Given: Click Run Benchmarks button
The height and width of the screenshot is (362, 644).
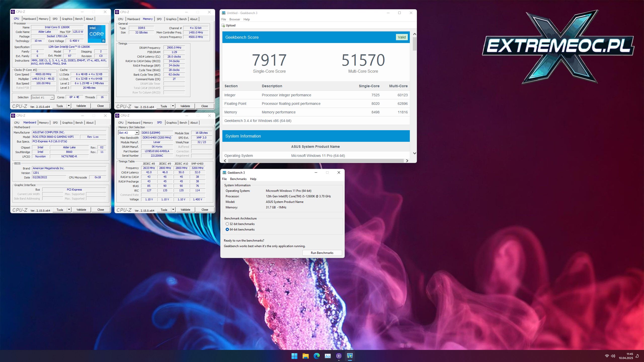Looking at the screenshot, I should click(x=322, y=253).
